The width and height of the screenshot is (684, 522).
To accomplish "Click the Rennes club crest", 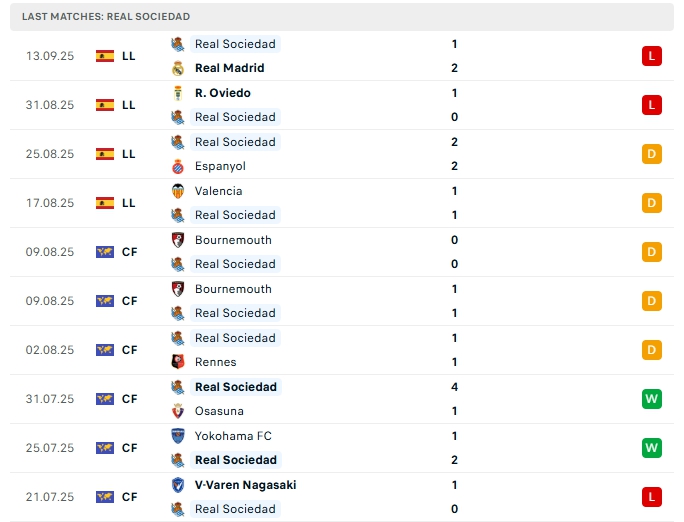I will click(177, 362).
